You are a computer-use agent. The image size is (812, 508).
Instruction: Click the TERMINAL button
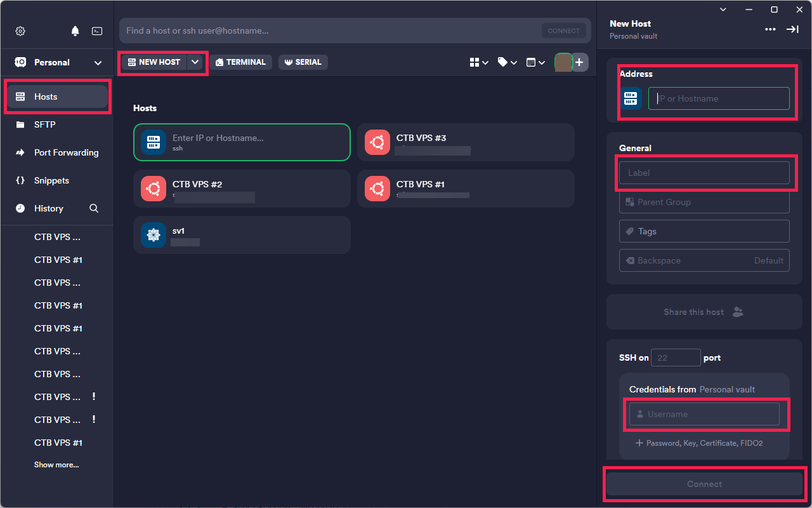point(240,62)
